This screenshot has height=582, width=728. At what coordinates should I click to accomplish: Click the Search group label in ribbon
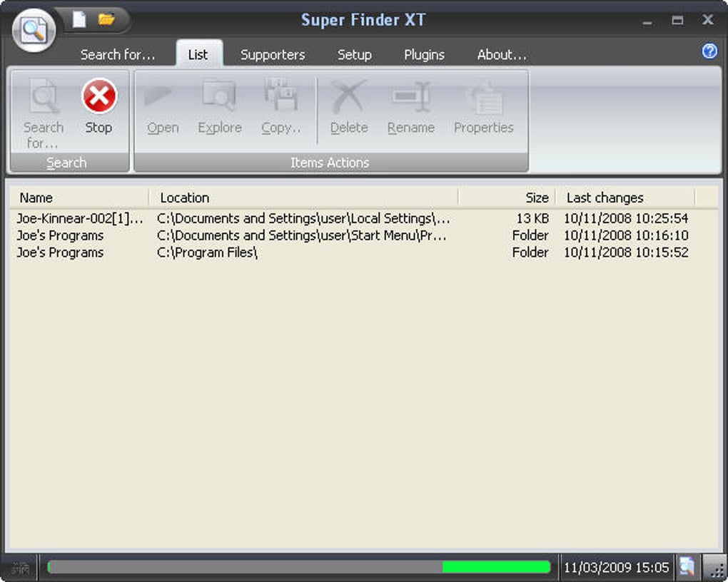66,163
